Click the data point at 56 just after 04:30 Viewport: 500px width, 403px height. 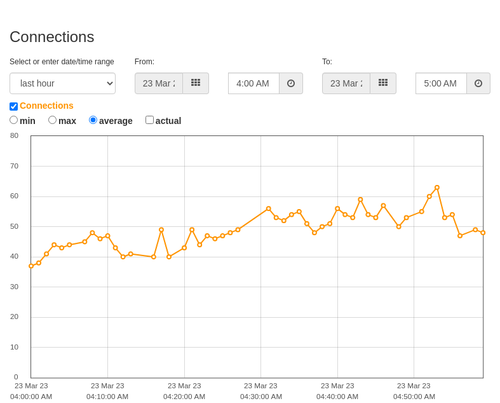[268, 209]
